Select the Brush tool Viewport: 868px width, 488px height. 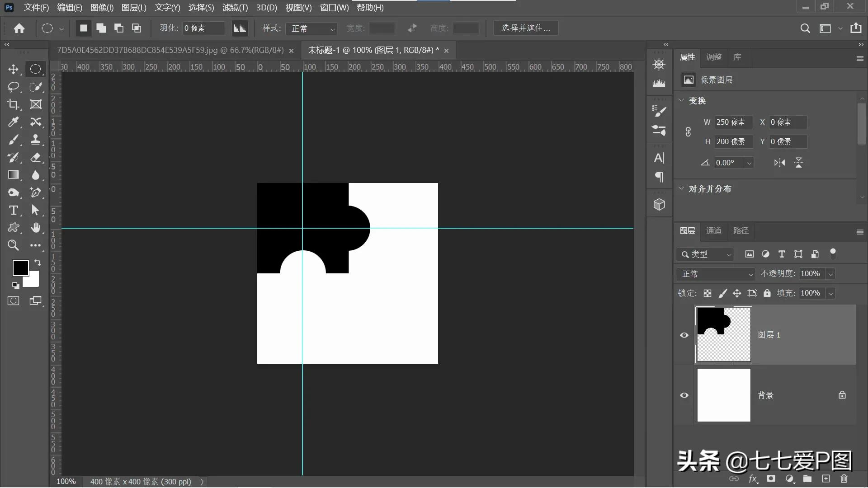pos(13,140)
